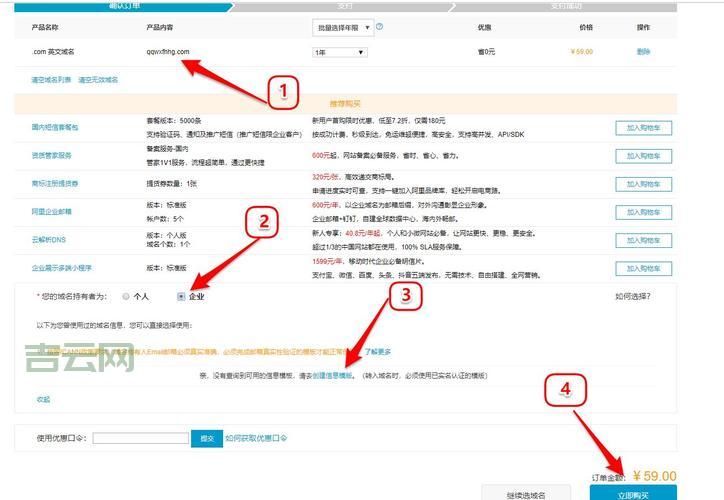724x500 pixels.
Task: Click the ¥59.00 price in domain row
Action: coord(582,52)
